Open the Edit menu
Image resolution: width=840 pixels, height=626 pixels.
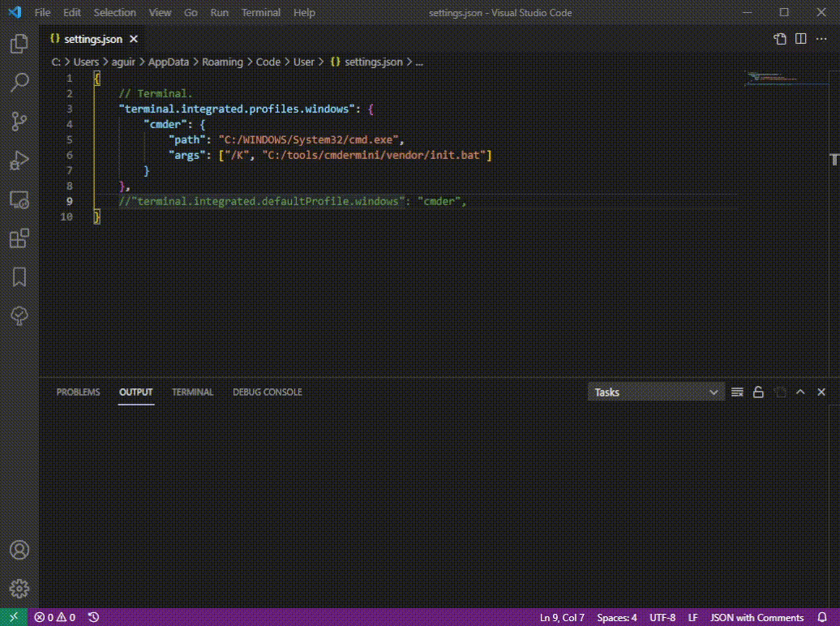[x=72, y=12]
